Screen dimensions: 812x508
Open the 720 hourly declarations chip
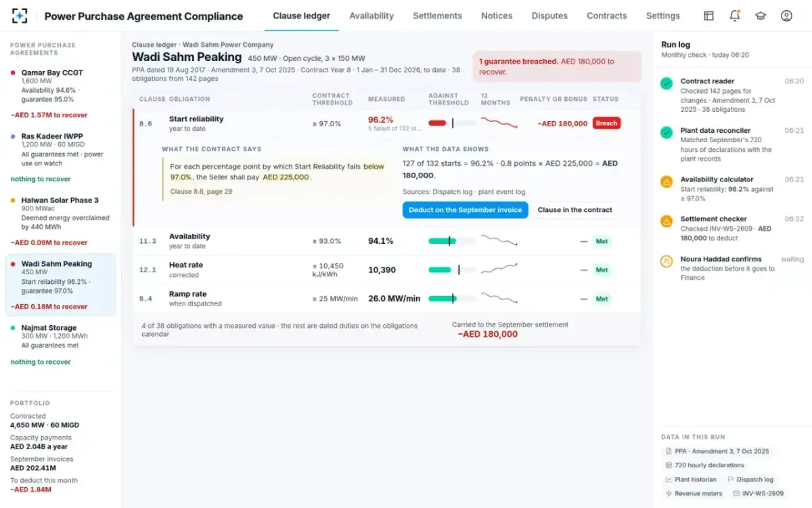(704, 465)
